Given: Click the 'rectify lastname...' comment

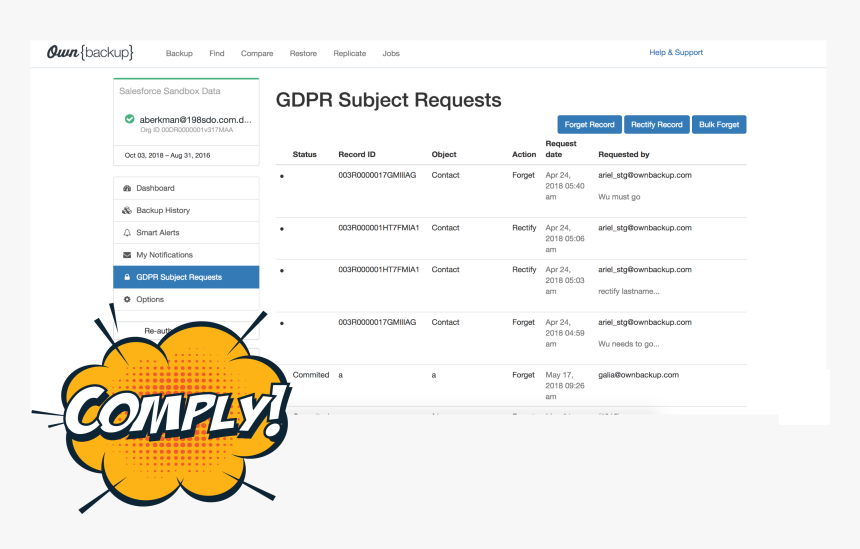Looking at the screenshot, I should [x=629, y=291].
